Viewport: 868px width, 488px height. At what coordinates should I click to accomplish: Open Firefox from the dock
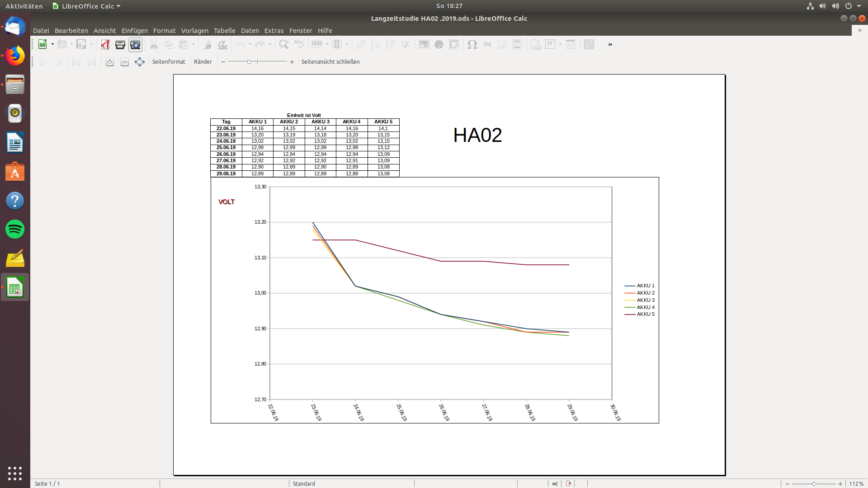coord(15,56)
